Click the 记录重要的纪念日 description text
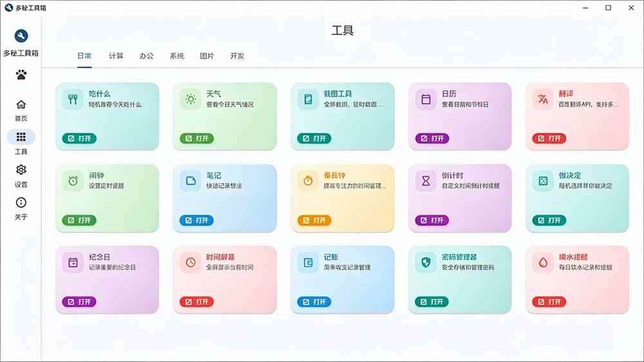The height and width of the screenshot is (362, 644). click(x=112, y=267)
